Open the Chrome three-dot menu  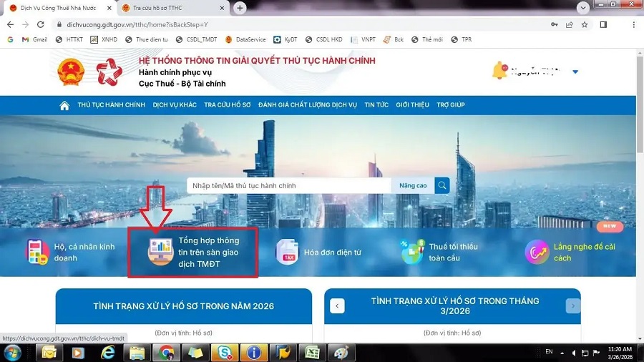pos(634,24)
